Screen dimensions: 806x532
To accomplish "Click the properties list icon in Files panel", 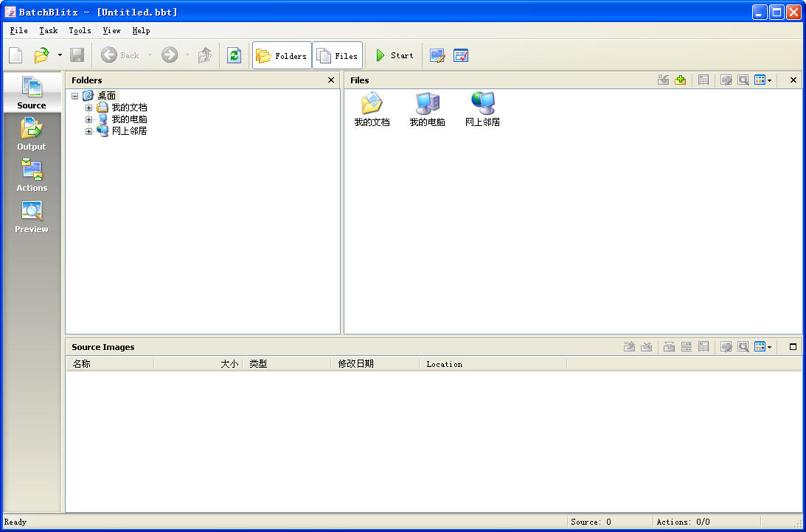I will point(703,80).
